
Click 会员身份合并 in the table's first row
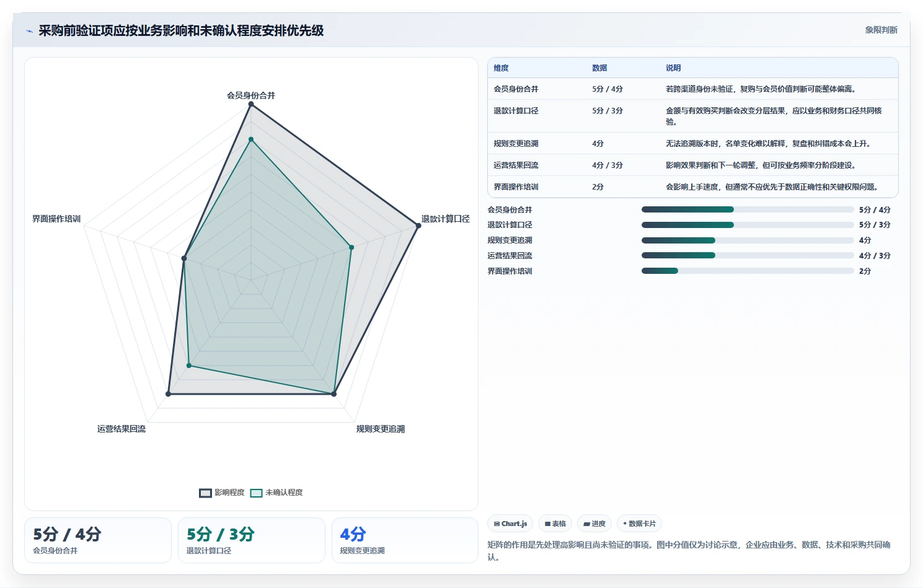(x=516, y=89)
